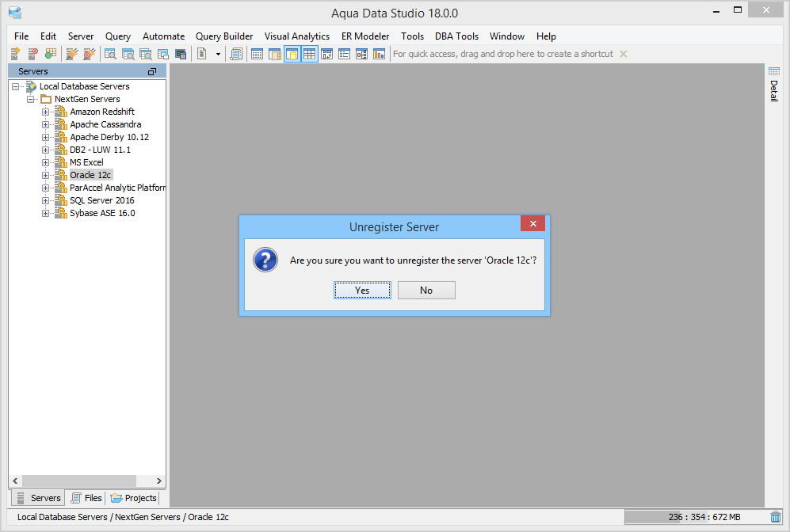Maximize the Servers panel with restore icon

151,72
